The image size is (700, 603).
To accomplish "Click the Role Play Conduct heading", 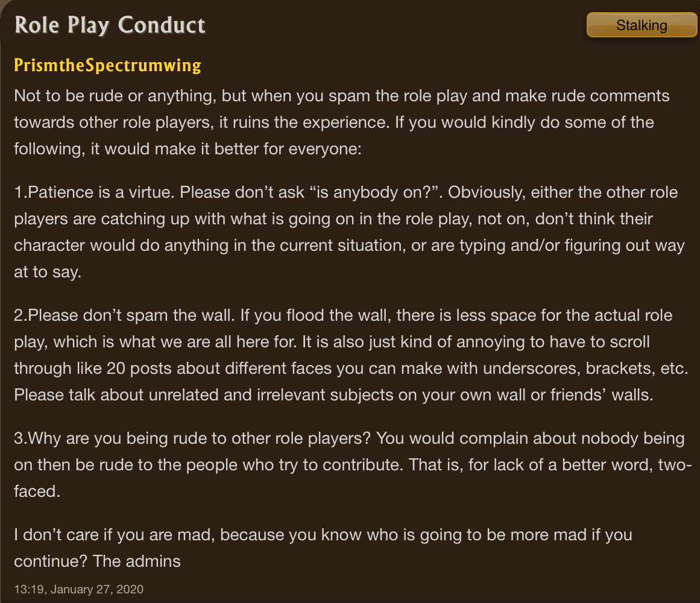I will tap(110, 25).
